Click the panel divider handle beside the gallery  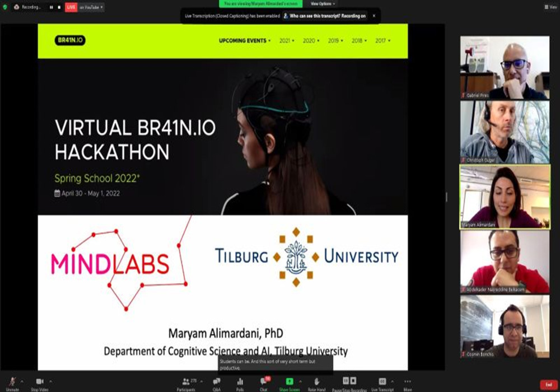click(x=446, y=197)
